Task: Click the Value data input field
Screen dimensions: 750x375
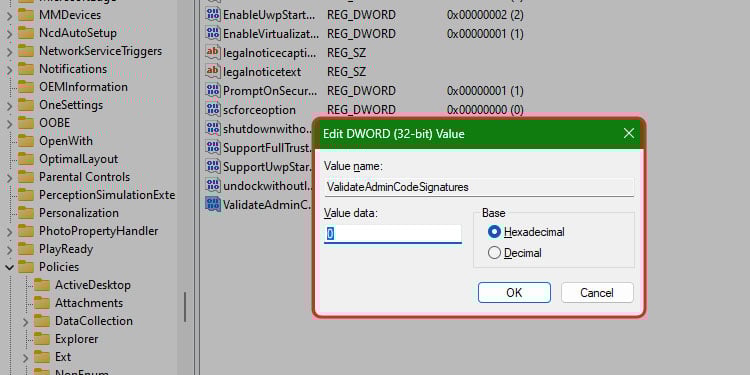Action: pos(393,234)
